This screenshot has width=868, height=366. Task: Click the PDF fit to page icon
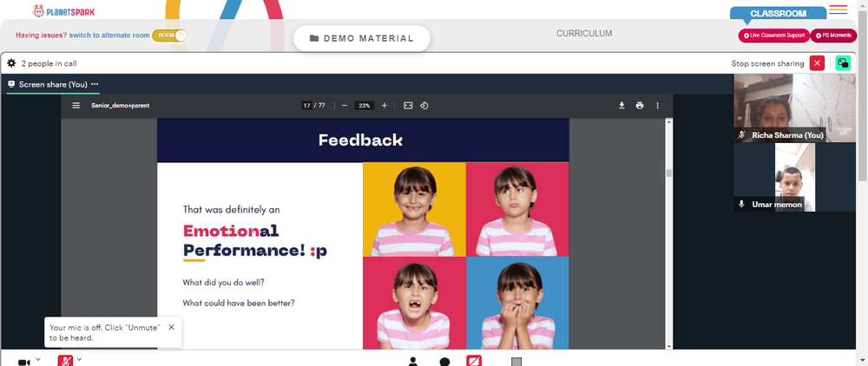pos(408,106)
